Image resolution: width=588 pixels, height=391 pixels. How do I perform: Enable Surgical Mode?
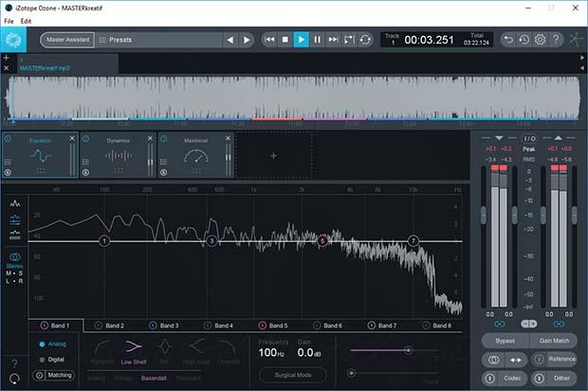coord(293,375)
